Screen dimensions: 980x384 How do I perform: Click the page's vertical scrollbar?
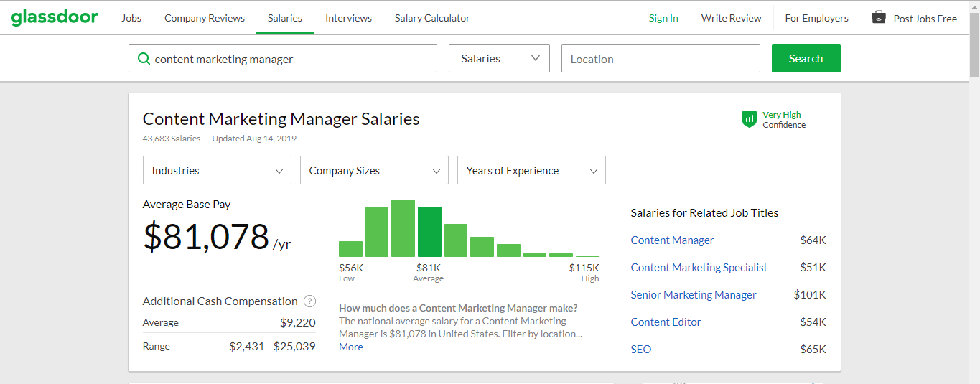point(974,43)
